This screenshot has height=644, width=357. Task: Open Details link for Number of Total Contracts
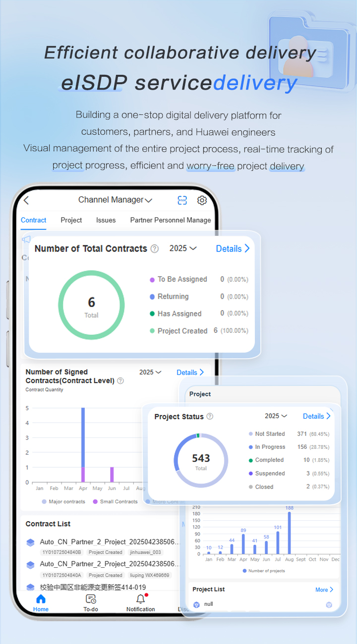tap(233, 249)
